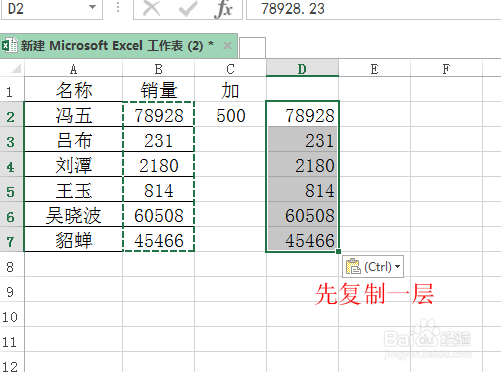Select row 11 header

point(12,339)
